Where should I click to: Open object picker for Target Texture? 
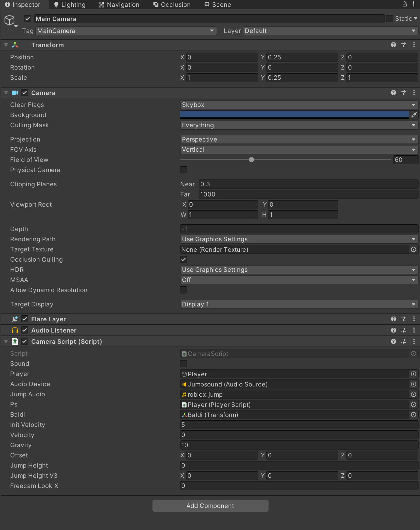[x=414, y=249]
